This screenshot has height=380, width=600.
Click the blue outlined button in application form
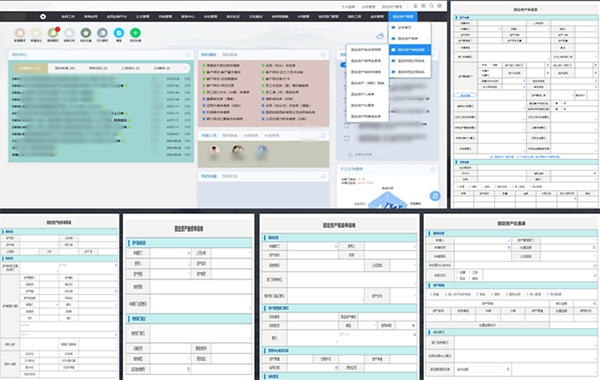pos(465,95)
